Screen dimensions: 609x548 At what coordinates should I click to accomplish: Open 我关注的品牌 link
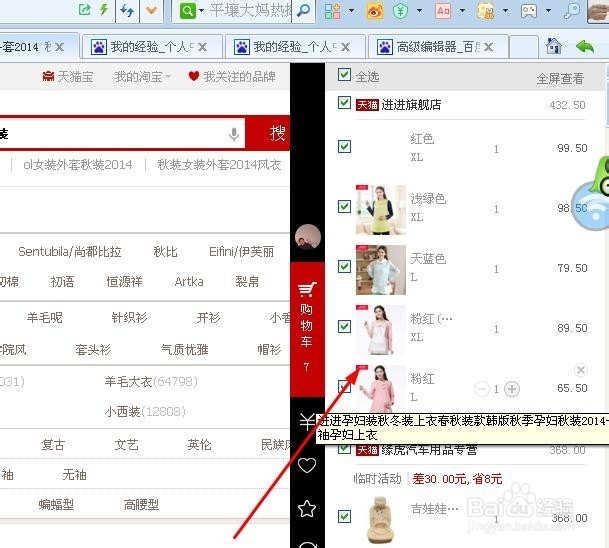pos(232,77)
